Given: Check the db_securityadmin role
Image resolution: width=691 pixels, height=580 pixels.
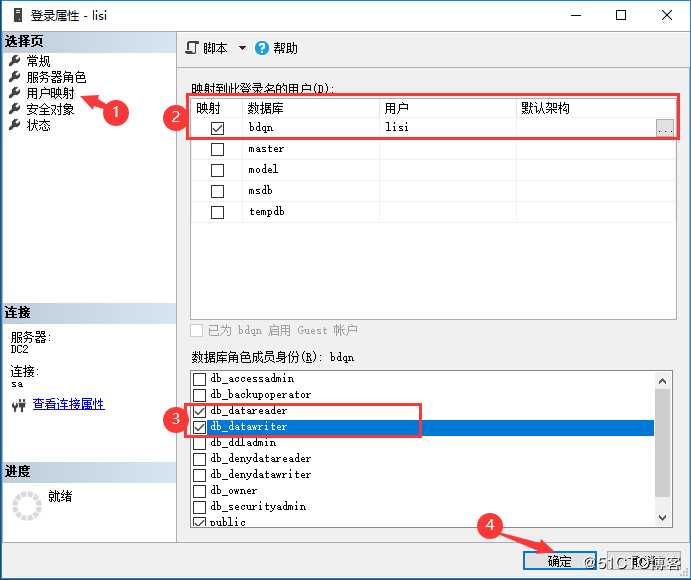Looking at the screenshot, I should 200,507.
